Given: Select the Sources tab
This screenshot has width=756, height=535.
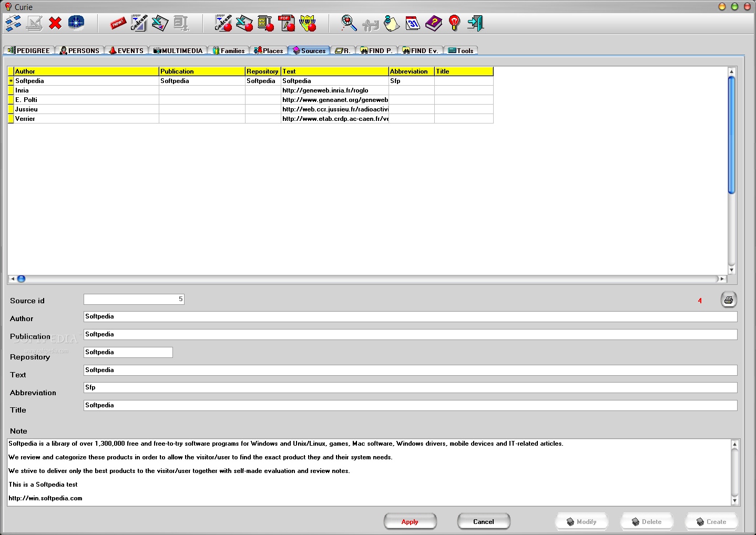Looking at the screenshot, I should 309,50.
